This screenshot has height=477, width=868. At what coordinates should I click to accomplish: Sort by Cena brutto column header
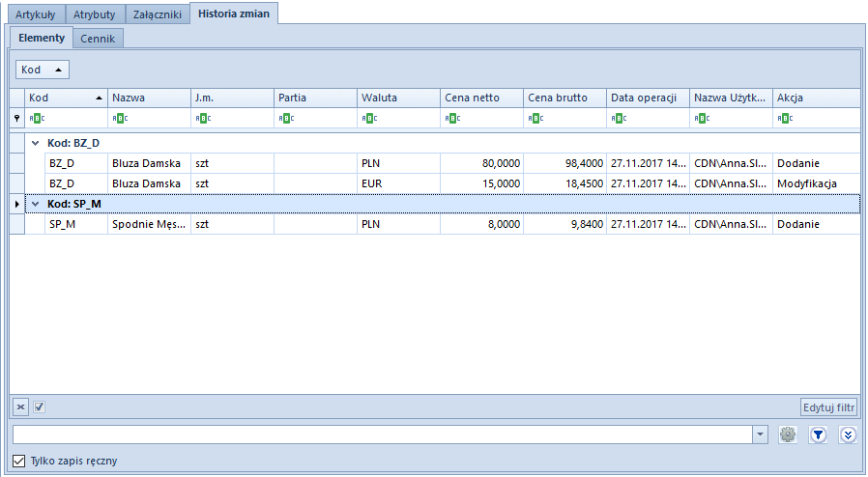point(564,98)
